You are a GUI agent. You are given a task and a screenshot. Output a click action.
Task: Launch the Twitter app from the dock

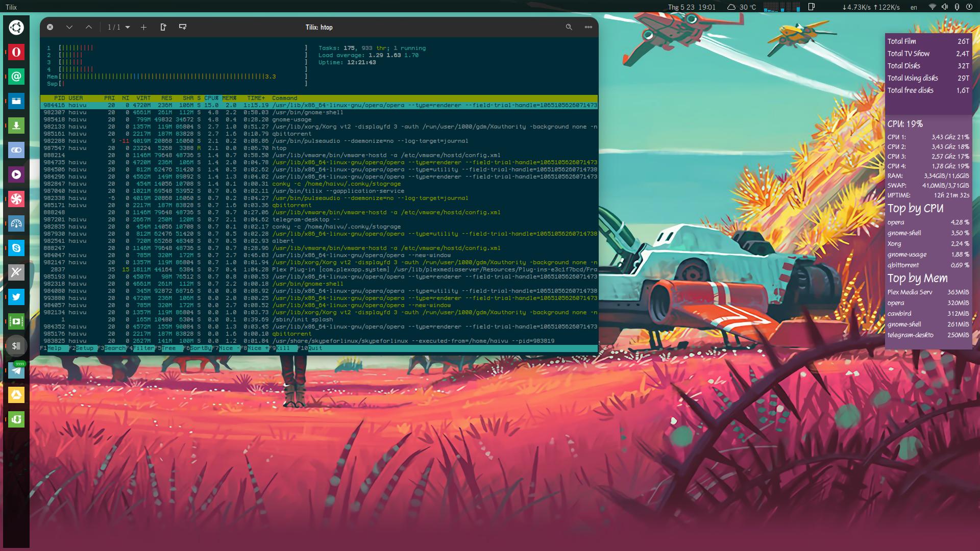click(16, 297)
